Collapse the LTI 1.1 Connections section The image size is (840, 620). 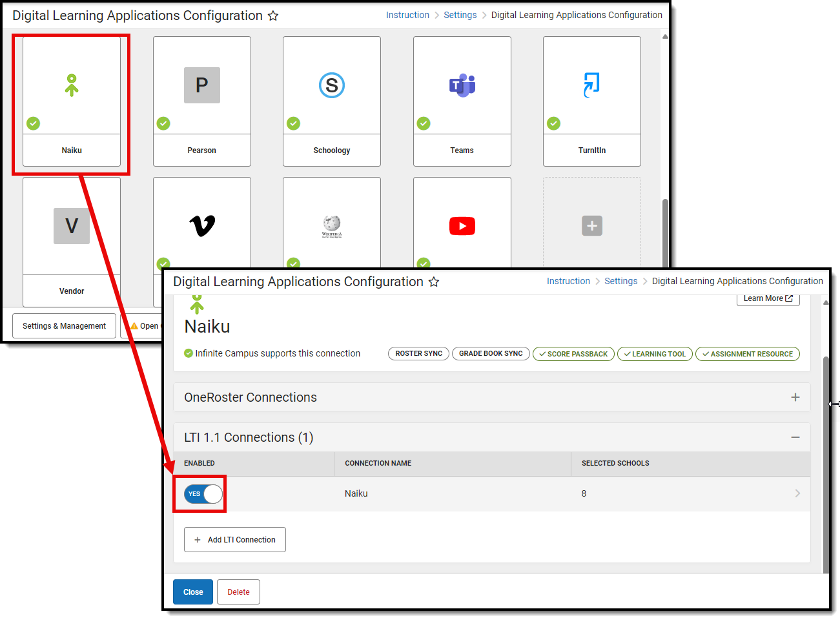(x=795, y=437)
